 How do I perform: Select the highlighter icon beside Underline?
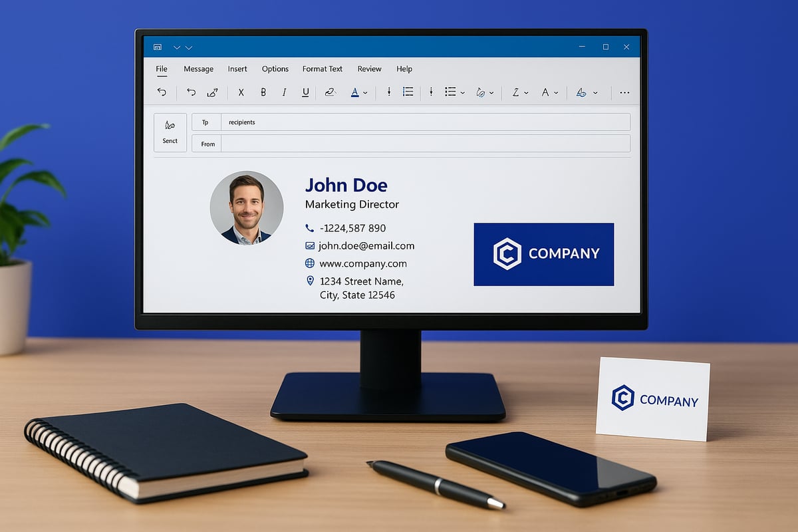pyautogui.click(x=330, y=93)
